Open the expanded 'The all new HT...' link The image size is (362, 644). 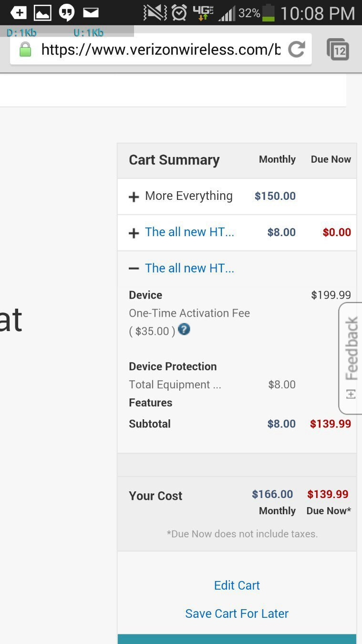pyautogui.click(x=189, y=268)
